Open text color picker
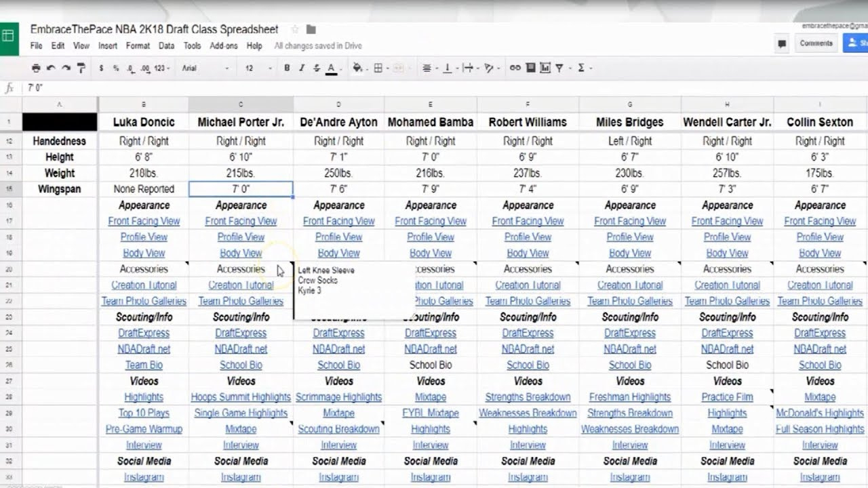The height and width of the screenshot is (488, 868). pyautogui.click(x=331, y=68)
